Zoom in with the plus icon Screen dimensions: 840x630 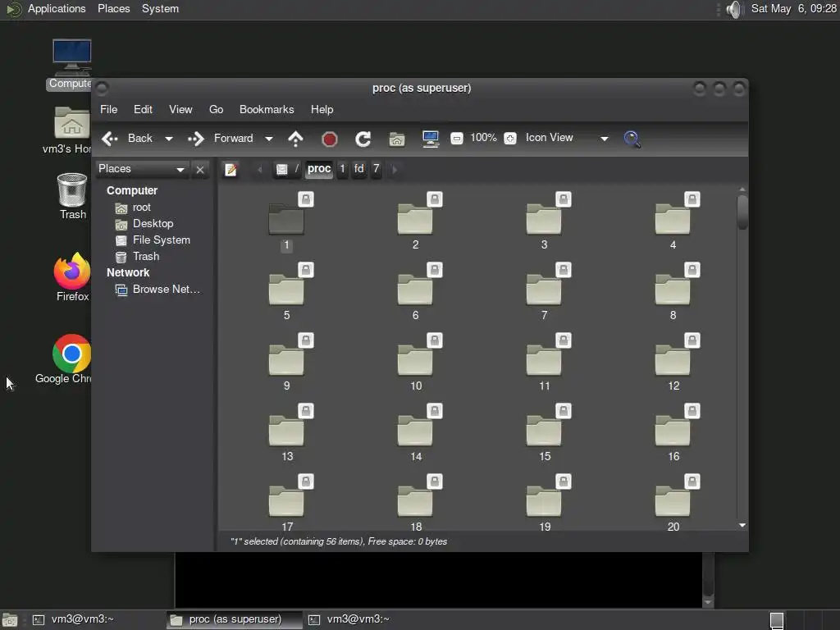pyautogui.click(x=510, y=139)
